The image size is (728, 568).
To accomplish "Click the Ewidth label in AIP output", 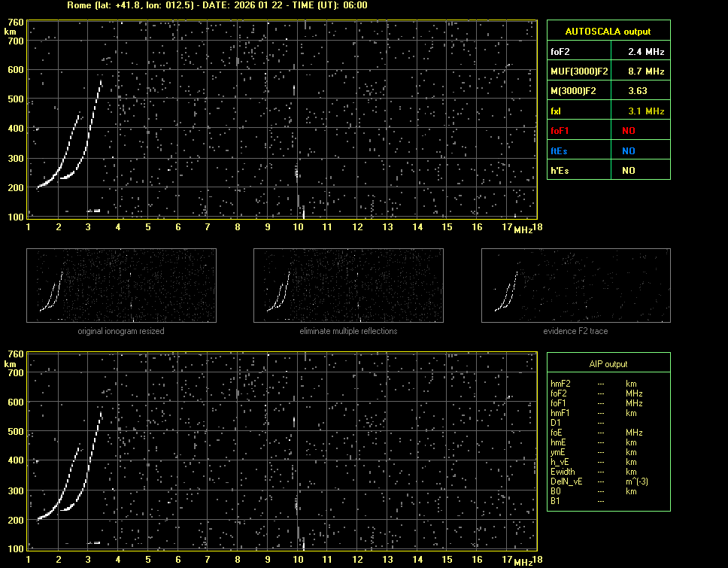I will (x=563, y=472).
